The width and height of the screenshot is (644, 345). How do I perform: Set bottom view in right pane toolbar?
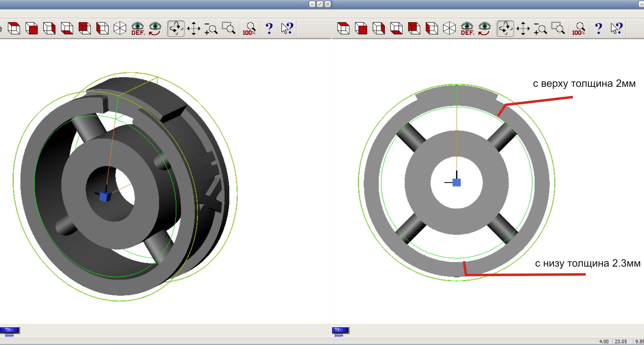396,29
